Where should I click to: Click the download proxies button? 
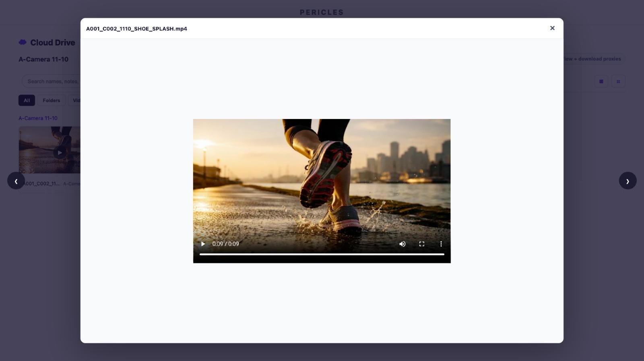pos(594,59)
